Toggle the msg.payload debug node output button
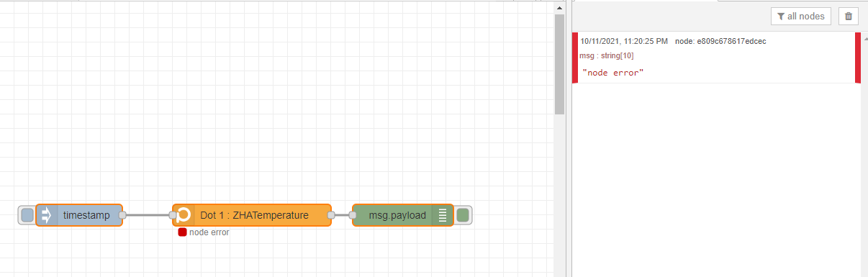This screenshot has height=277, width=868. (x=463, y=214)
